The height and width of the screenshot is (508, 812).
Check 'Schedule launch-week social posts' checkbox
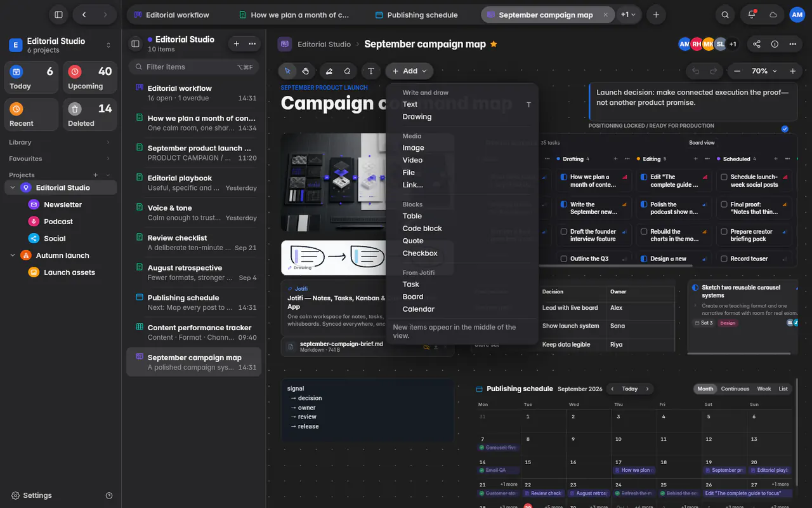[724, 177]
